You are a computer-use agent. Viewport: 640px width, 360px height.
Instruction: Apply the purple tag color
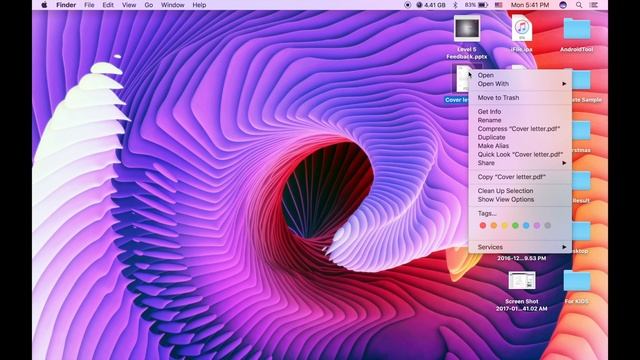537,225
